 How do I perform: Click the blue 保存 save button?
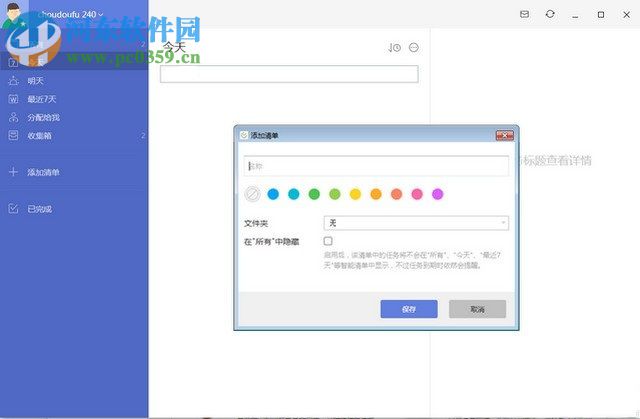point(409,309)
